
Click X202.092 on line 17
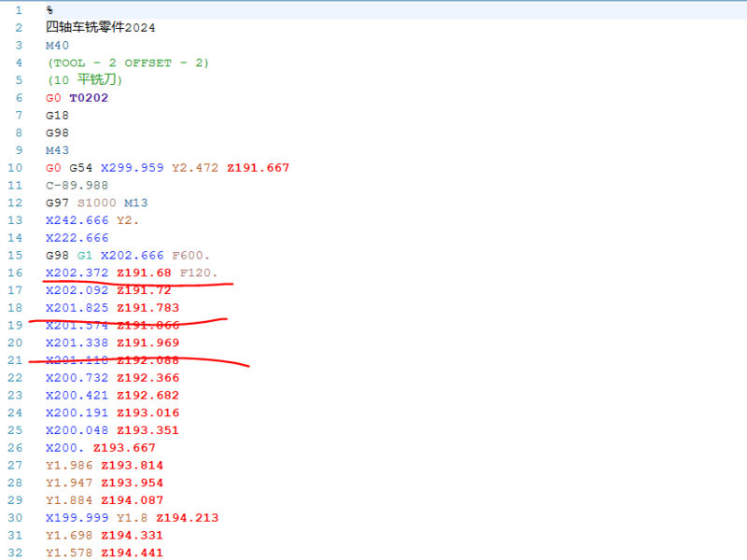(78, 290)
